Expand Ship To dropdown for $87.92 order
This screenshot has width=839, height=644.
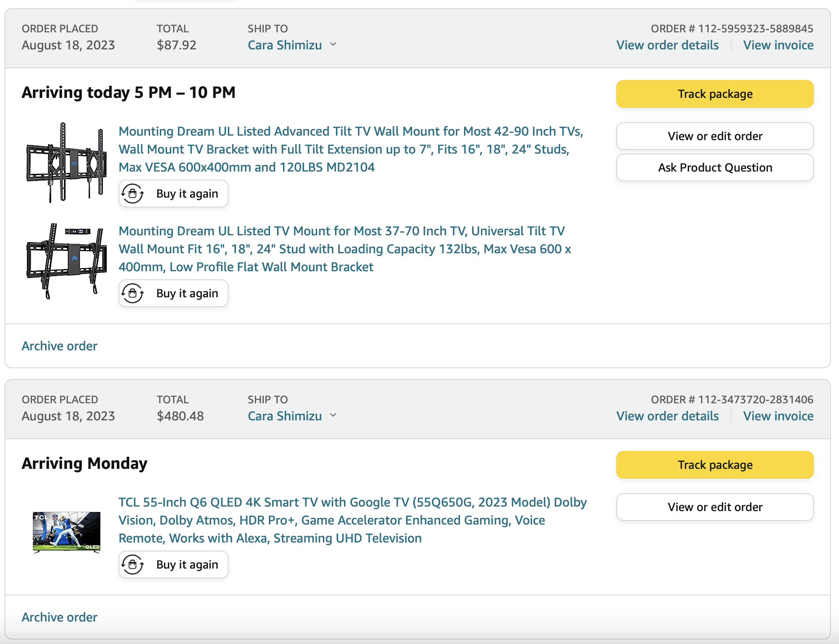tap(333, 44)
